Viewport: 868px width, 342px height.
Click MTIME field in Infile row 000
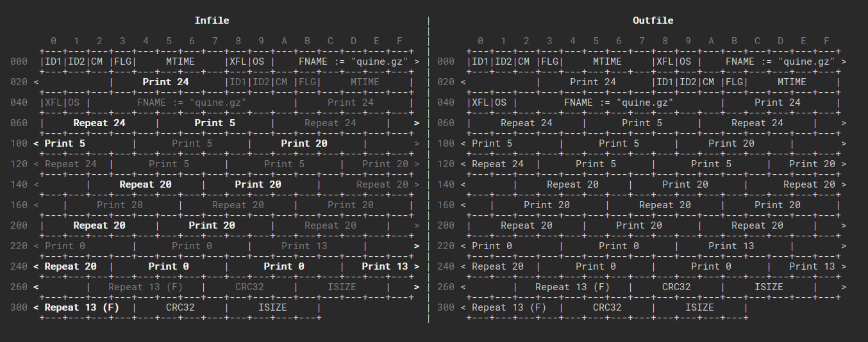pos(180,61)
